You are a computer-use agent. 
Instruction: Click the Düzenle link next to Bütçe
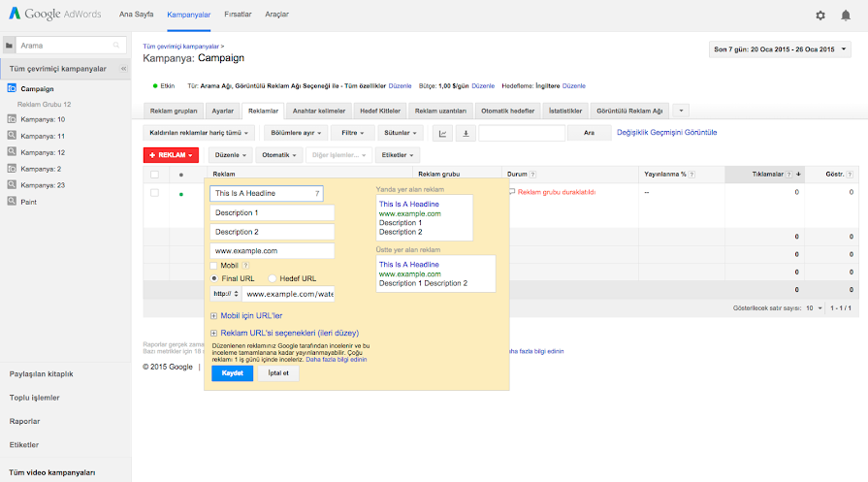point(483,85)
